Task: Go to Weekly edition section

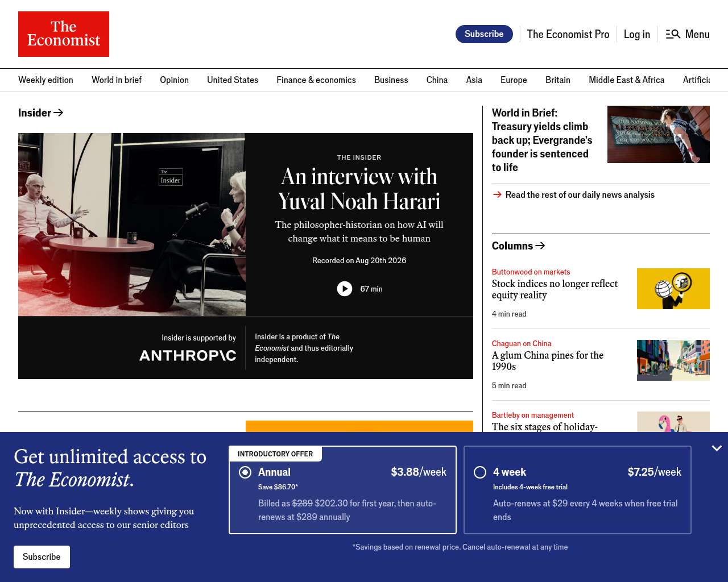Action: (x=45, y=80)
